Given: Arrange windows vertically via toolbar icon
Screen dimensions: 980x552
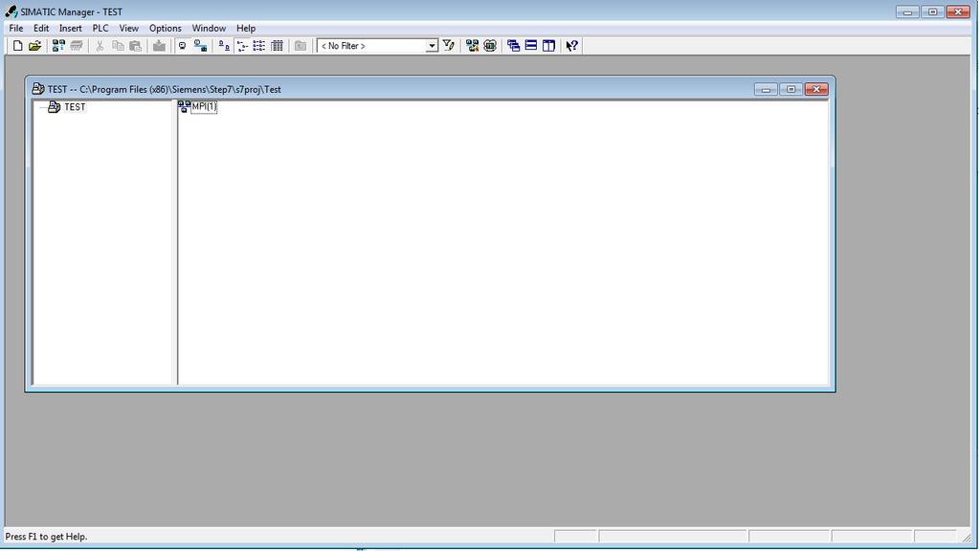Looking at the screenshot, I should click(548, 46).
